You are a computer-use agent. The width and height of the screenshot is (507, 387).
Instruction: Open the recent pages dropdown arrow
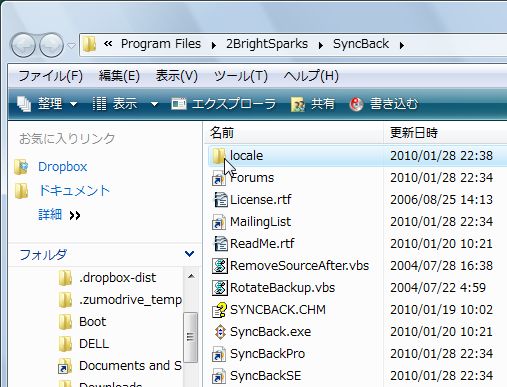[x=71, y=45]
